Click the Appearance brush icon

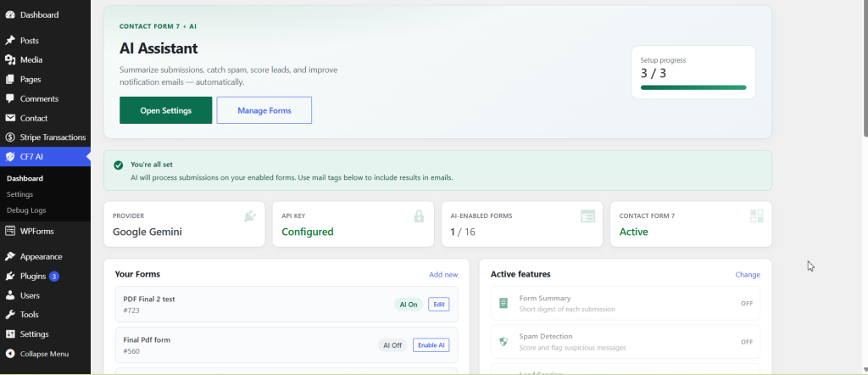pos(10,256)
